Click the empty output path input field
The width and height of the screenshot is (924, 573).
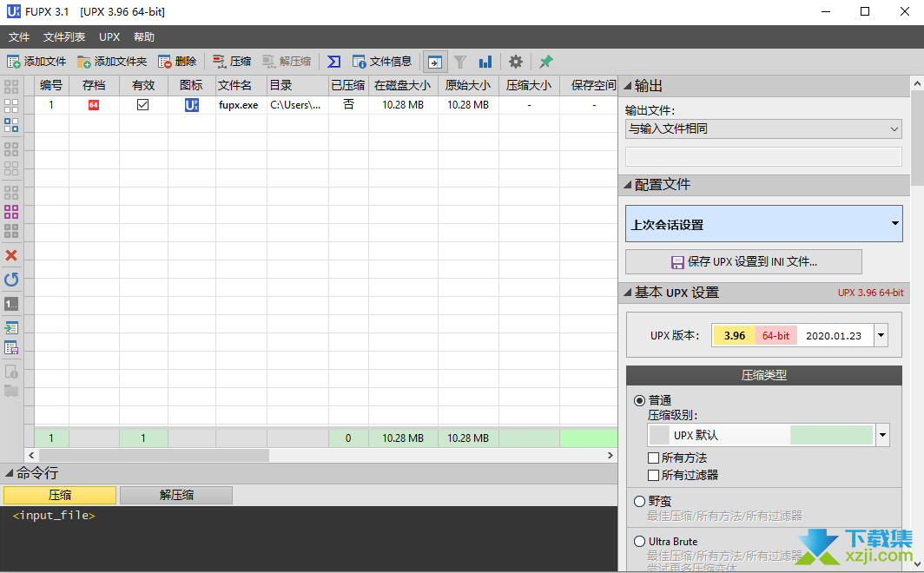pos(763,156)
